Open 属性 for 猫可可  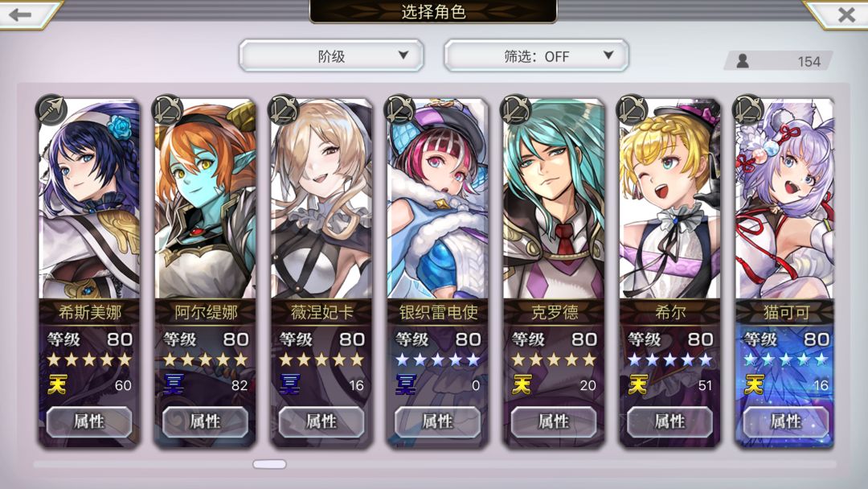pyautogui.click(x=785, y=421)
